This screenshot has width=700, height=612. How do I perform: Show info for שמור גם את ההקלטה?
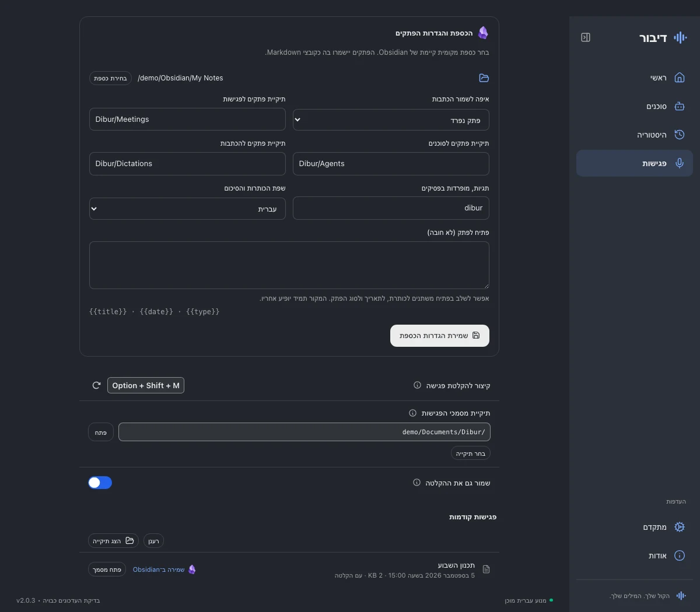[x=416, y=483]
